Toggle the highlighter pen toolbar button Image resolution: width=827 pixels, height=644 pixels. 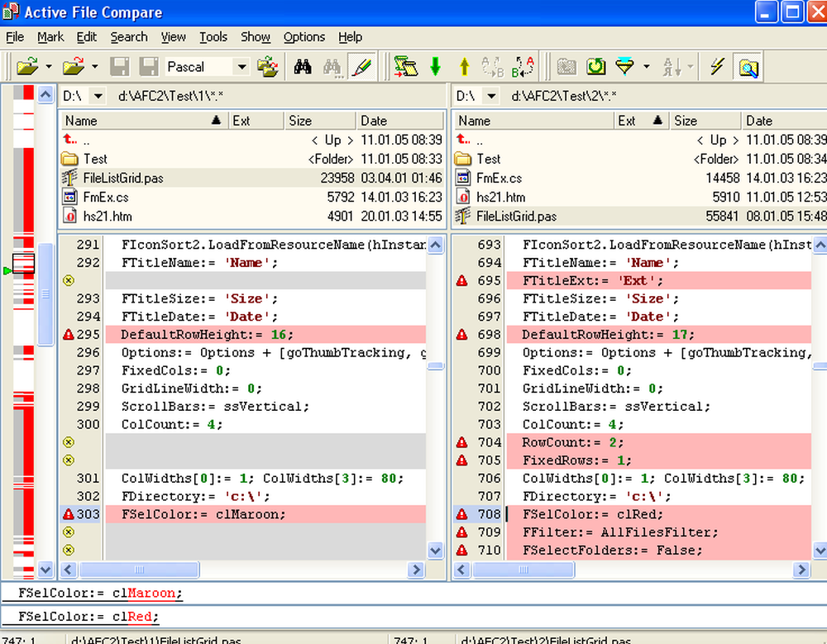(x=361, y=67)
